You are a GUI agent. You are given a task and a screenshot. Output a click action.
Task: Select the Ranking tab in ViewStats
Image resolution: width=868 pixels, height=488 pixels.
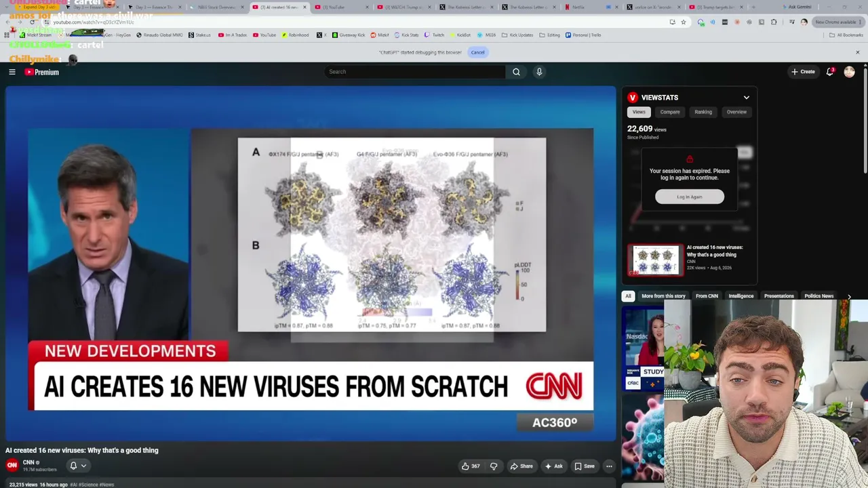tap(703, 112)
